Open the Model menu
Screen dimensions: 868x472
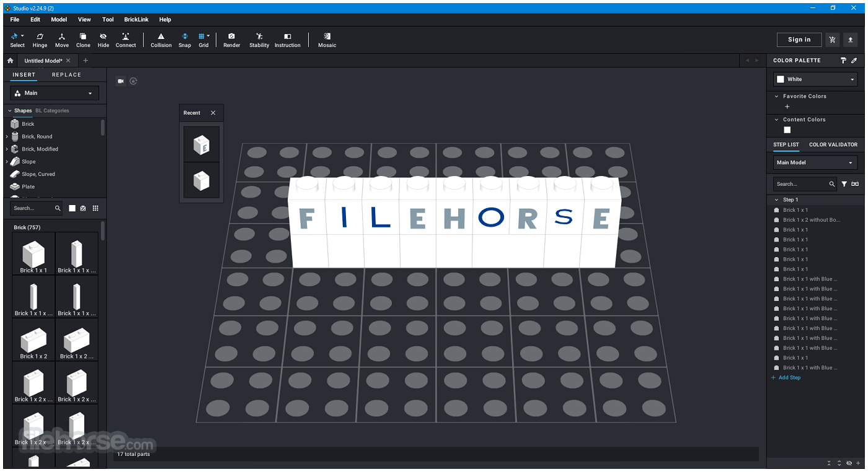(59, 20)
